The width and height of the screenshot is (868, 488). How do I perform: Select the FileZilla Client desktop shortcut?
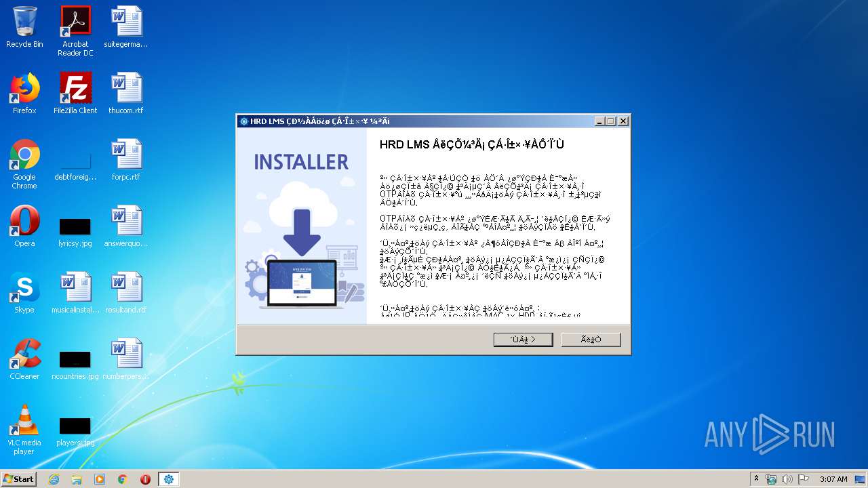(x=75, y=94)
